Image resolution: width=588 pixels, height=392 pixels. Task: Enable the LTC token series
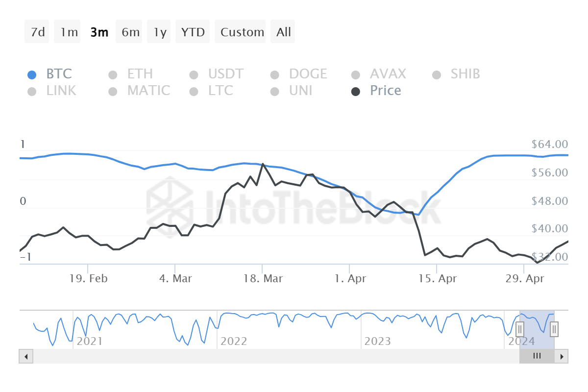click(220, 91)
